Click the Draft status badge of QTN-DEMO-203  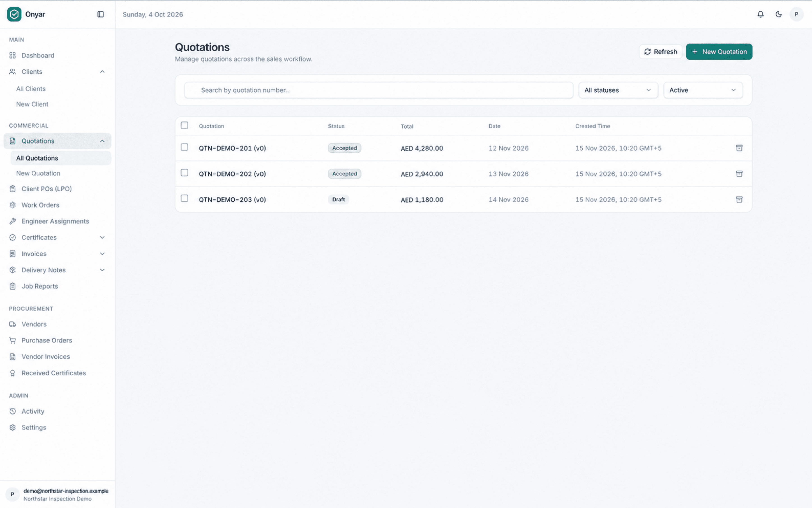(x=338, y=200)
